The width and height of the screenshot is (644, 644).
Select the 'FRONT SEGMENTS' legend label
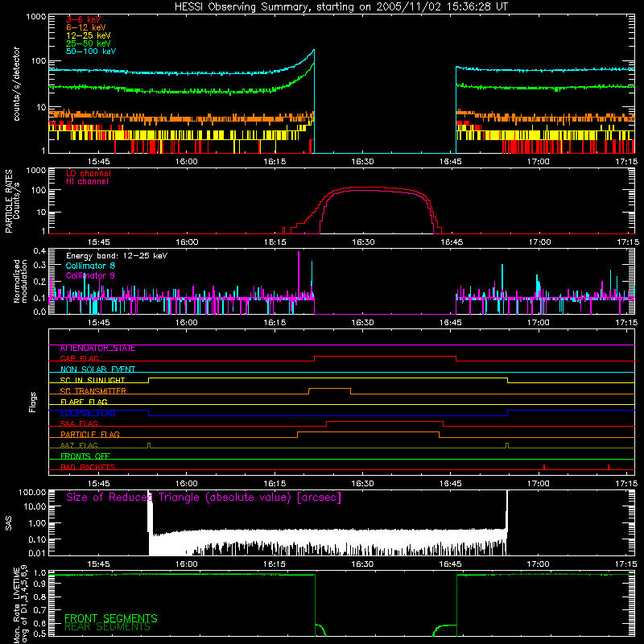pyautogui.click(x=111, y=618)
